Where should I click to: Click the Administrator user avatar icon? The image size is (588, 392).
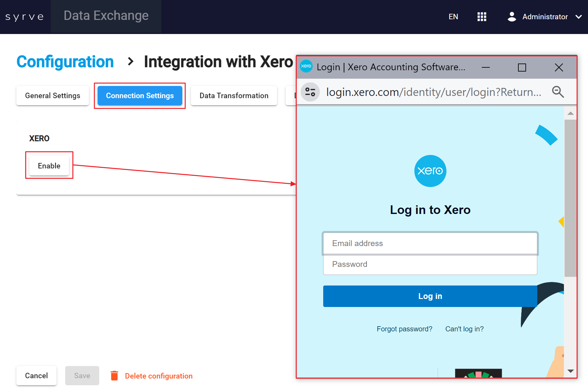[512, 17]
